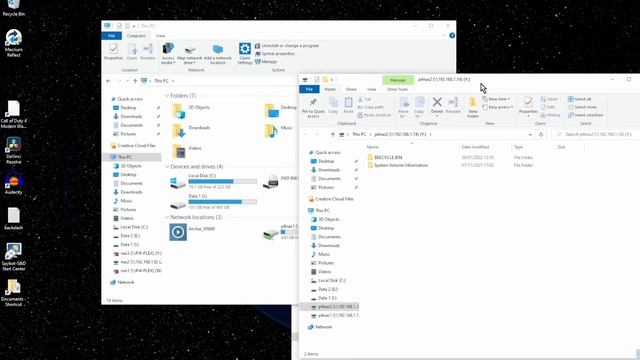Click Delete in the front window ribbon
The width and height of the screenshot is (640, 360).
(x=437, y=107)
